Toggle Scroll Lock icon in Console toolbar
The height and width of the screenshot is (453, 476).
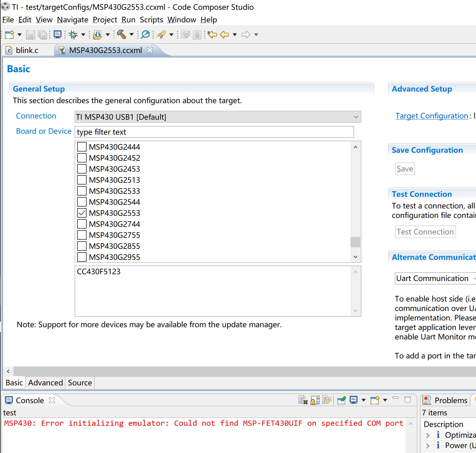tap(315, 400)
